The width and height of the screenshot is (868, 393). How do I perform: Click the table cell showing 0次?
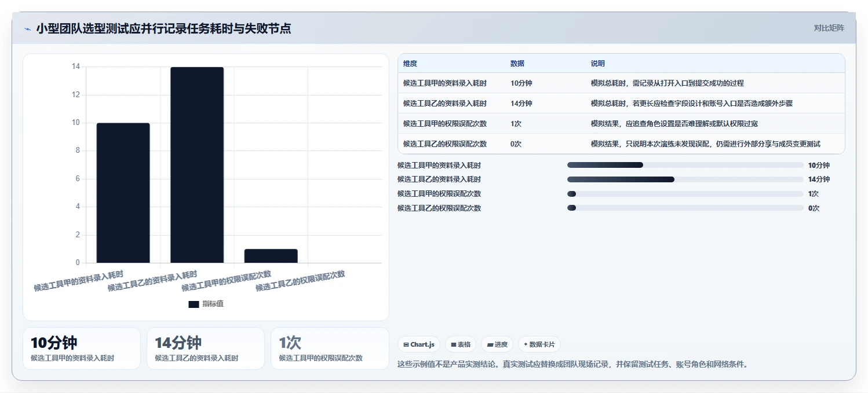tap(516, 144)
